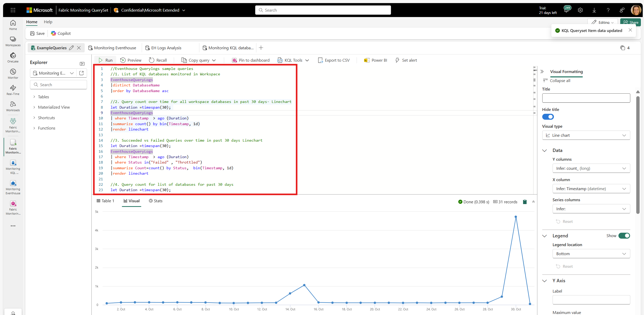The image size is (644, 315).
Task: Open the KQL Tools dropdown
Action: [293, 60]
